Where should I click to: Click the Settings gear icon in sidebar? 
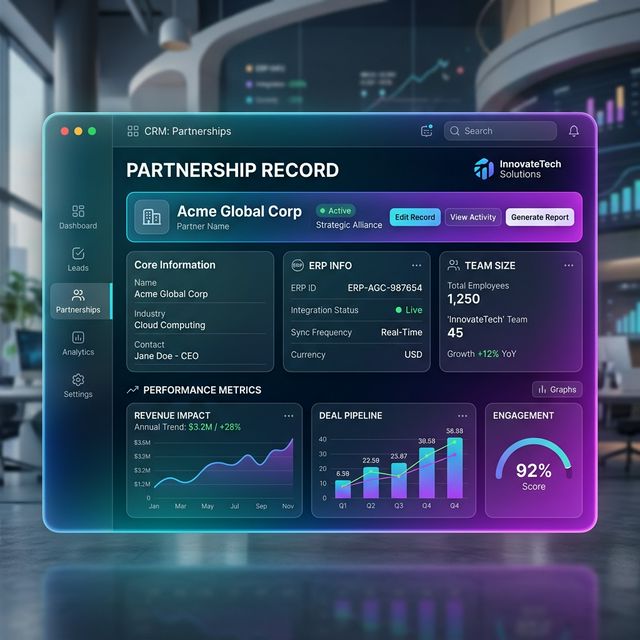pyautogui.click(x=78, y=380)
